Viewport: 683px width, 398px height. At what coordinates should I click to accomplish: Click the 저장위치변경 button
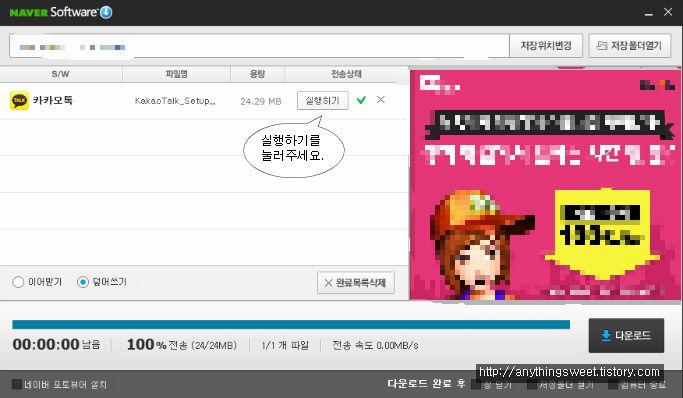pyautogui.click(x=546, y=46)
